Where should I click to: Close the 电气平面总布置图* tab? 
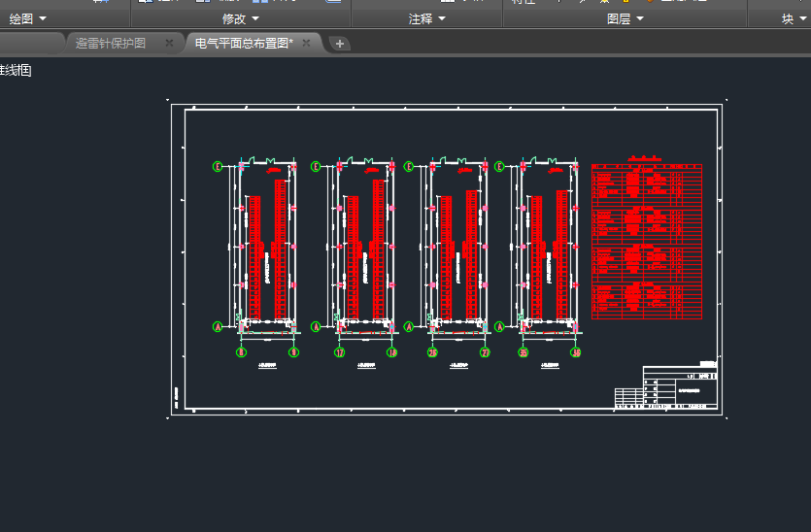click(x=306, y=43)
